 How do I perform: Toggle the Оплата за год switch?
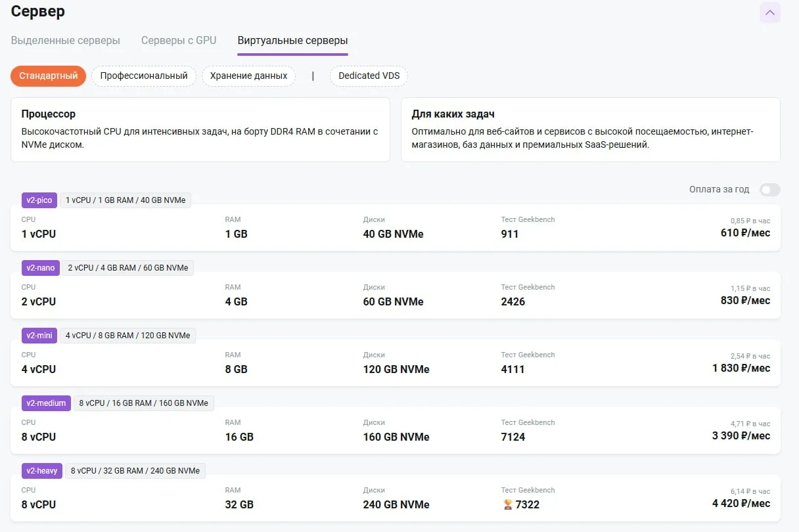pyautogui.click(x=769, y=190)
